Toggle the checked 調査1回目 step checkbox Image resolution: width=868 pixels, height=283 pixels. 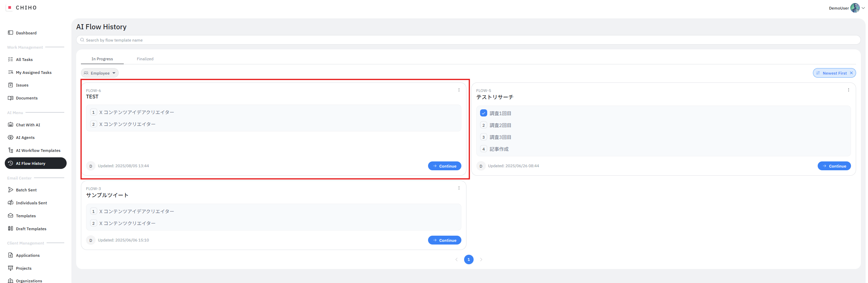pyautogui.click(x=483, y=113)
